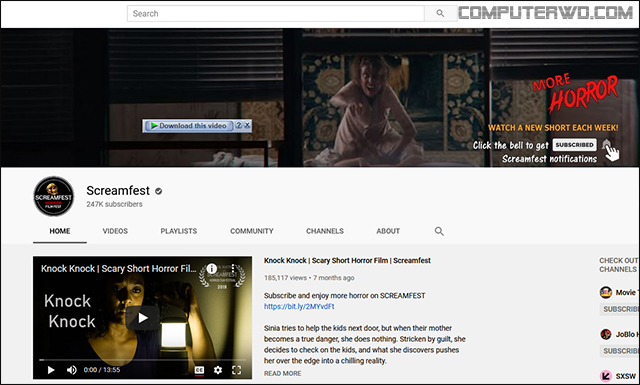
Task: Click the 0:00 / 13:55 time display
Action: tap(102, 370)
